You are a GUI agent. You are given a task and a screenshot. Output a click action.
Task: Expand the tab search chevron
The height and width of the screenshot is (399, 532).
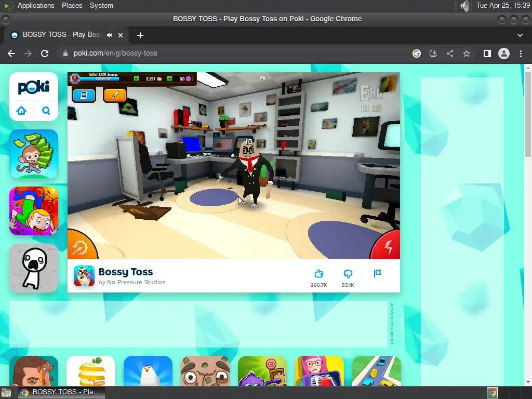[520, 35]
